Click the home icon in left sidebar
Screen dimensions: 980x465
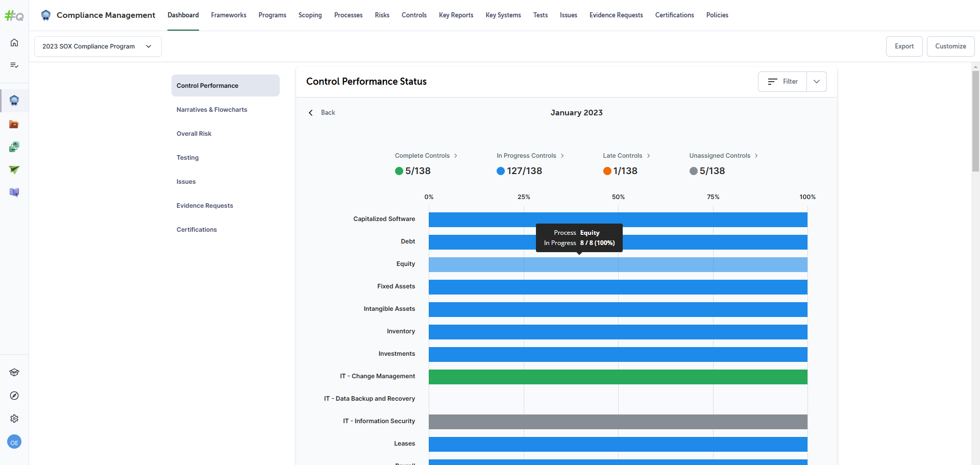point(14,42)
